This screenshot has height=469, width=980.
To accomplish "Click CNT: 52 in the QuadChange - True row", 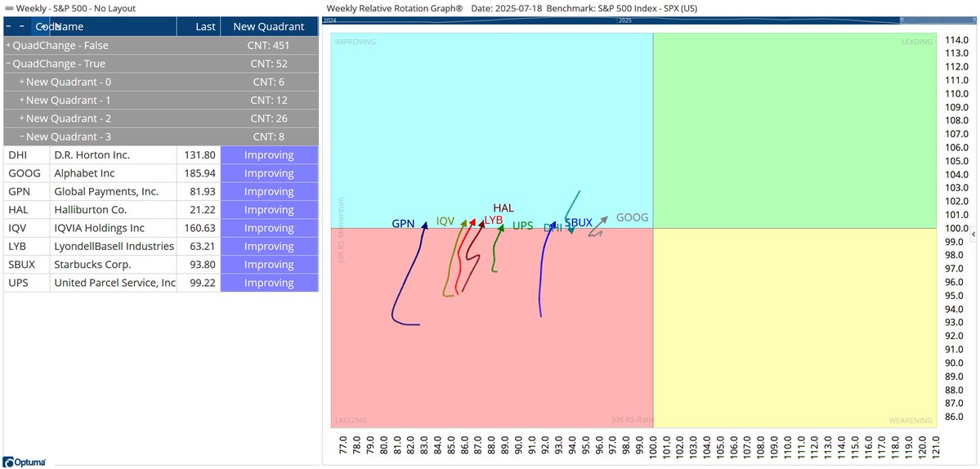I will 270,64.
